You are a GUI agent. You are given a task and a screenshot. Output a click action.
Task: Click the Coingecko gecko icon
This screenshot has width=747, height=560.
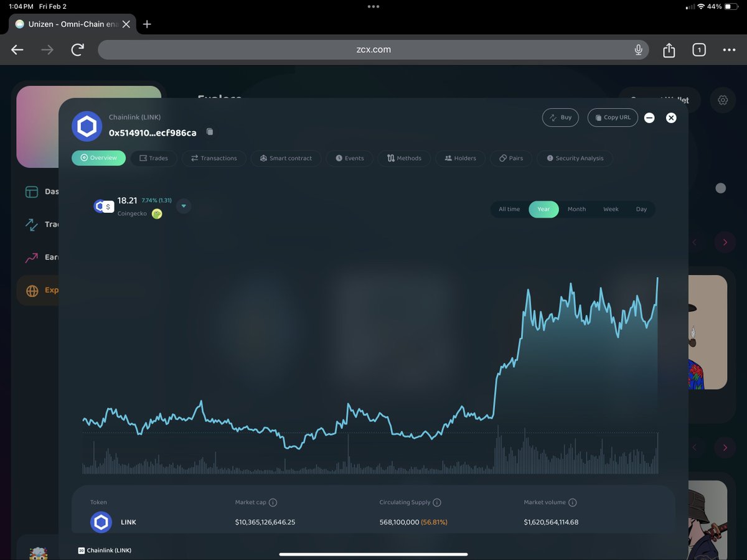[x=157, y=214]
